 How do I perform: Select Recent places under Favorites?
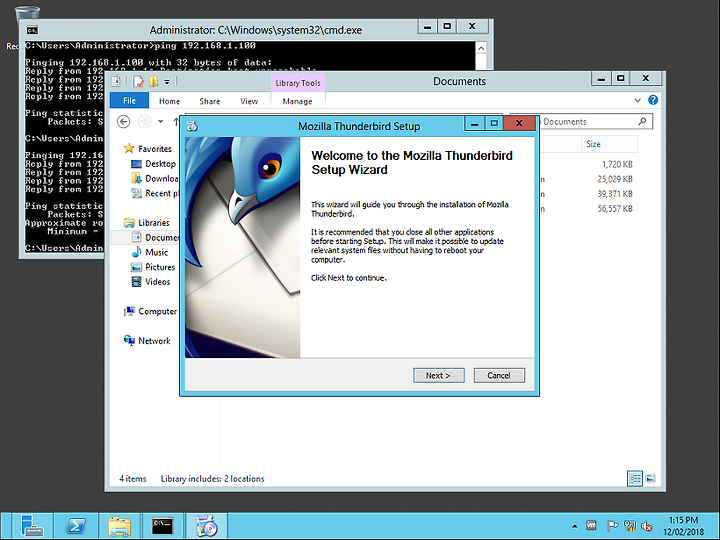[155, 193]
